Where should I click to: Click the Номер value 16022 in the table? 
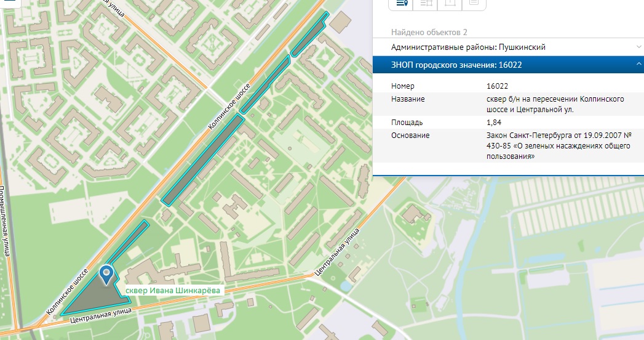pos(496,86)
